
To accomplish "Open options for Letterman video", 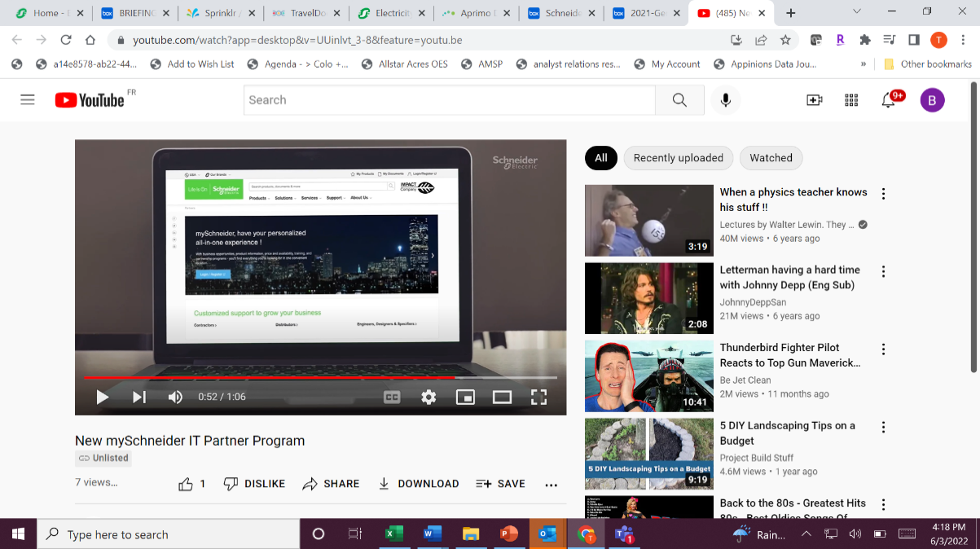I will coord(883,271).
